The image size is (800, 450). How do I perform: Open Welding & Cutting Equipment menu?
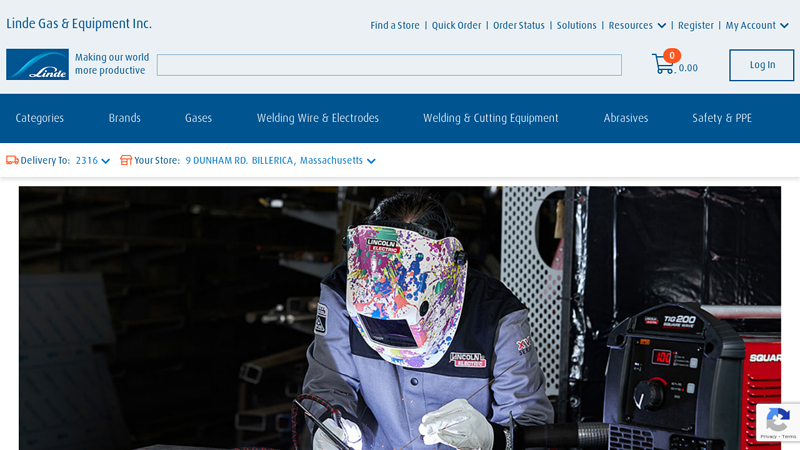coord(491,118)
